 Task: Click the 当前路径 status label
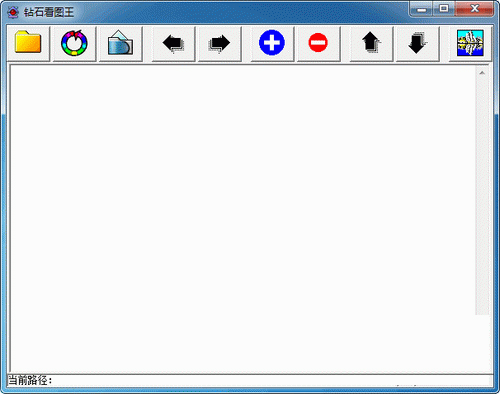point(30,380)
